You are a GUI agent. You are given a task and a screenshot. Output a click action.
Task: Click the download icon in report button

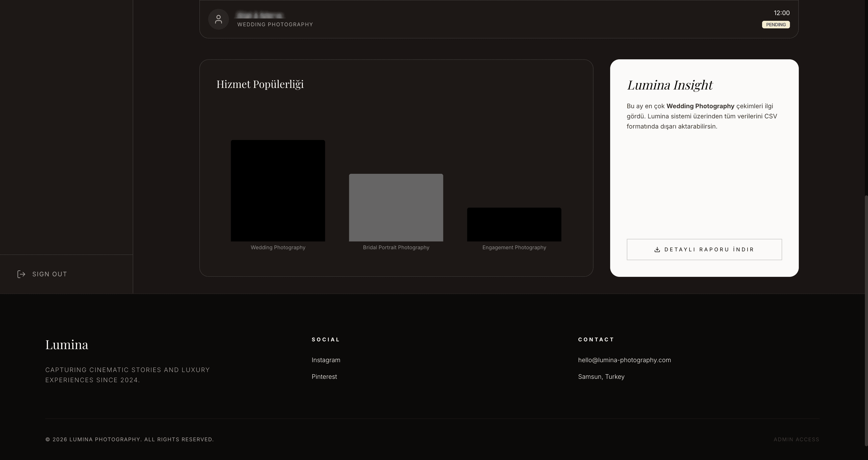pos(657,249)
